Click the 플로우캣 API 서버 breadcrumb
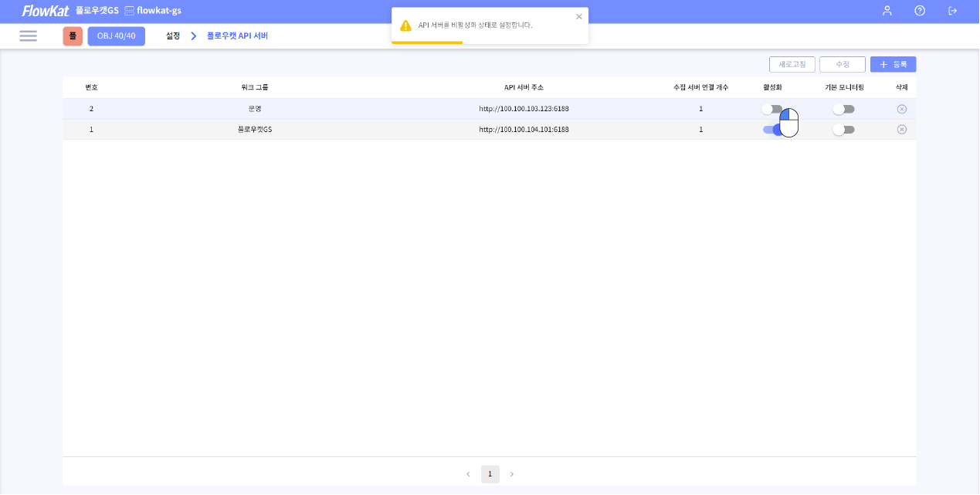Viewport: 980px width, 495px height. 237,36
